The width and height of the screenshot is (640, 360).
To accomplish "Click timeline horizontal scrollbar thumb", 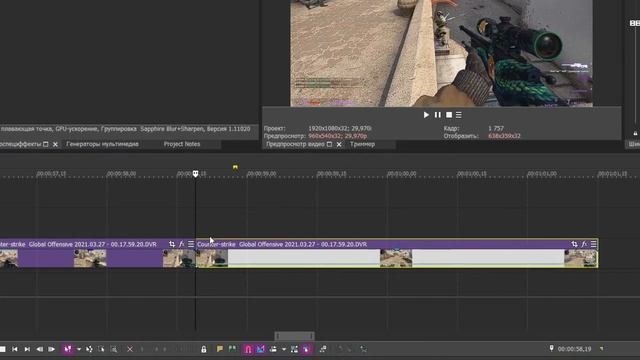I will 294,336.
